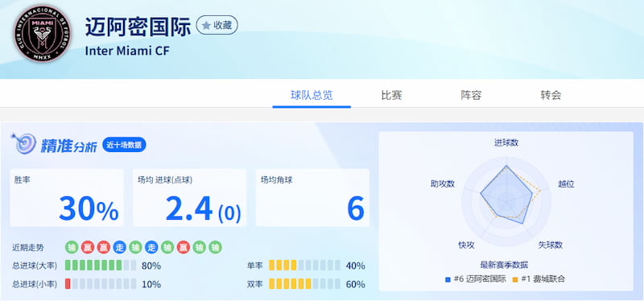Image resolution: width=644 pixels, height=301 pixels.
Task: Click the 60% value beside 双率
Action: point(355,284)
